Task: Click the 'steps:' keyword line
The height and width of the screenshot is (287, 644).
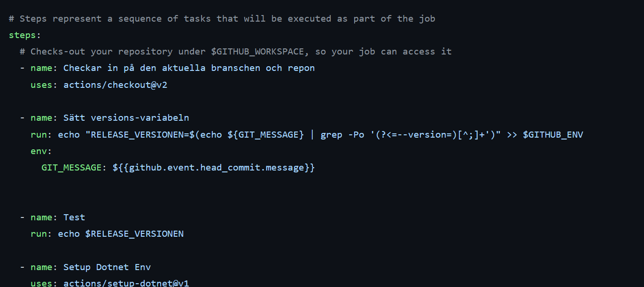Action: click(x=24, y=35)
